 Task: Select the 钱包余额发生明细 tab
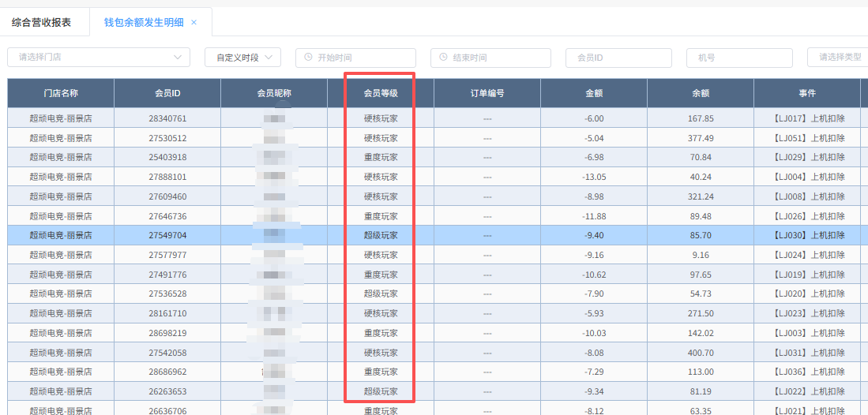(144, 23)
